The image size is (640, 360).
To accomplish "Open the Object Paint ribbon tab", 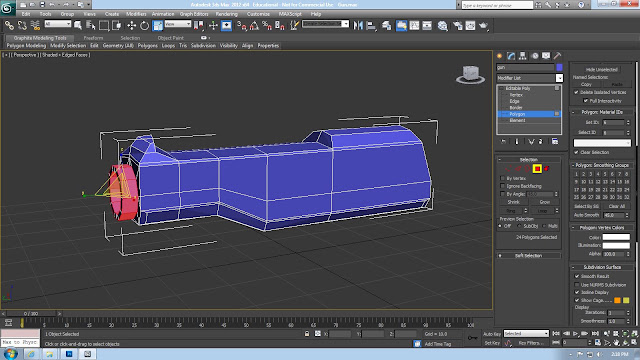I will tap(171, 38).
